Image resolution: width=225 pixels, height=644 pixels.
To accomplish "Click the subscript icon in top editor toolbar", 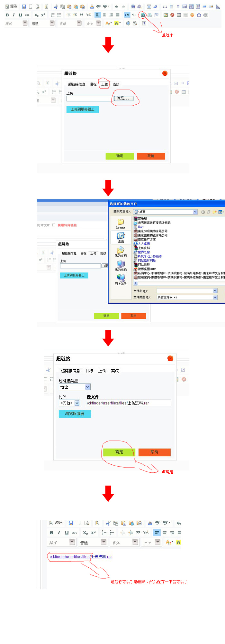I will coord(36,15).
